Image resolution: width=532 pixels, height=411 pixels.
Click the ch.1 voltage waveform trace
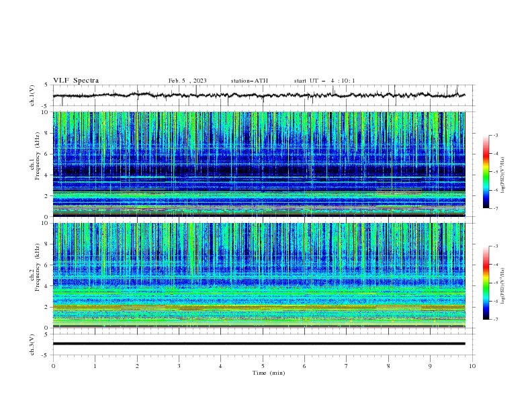click(259, 95)
